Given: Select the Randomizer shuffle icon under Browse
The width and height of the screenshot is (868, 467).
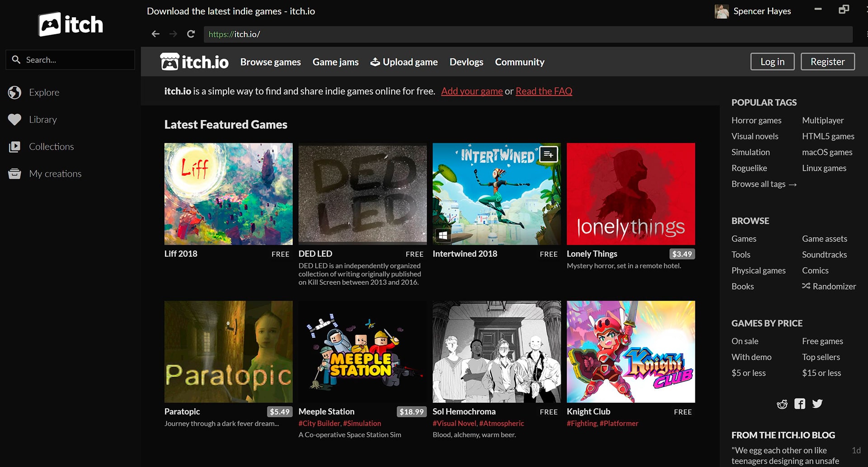Looking at the screenshot, I should tap(806, 286).
